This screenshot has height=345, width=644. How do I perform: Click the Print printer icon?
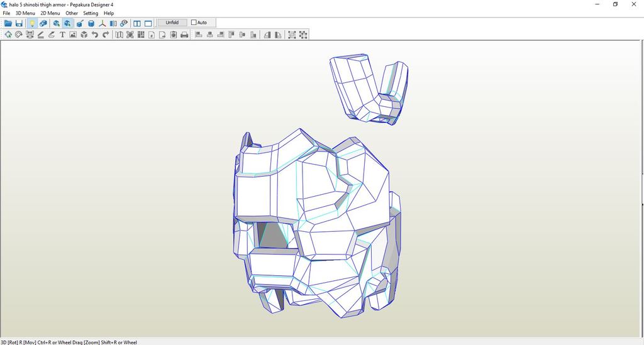pyautogui.click(x=184, y=35)
